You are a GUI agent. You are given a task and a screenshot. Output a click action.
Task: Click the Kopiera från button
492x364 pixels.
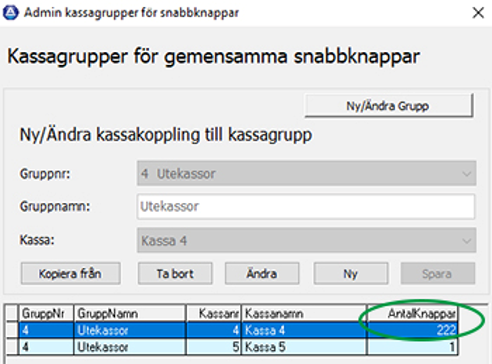point(70,273)
